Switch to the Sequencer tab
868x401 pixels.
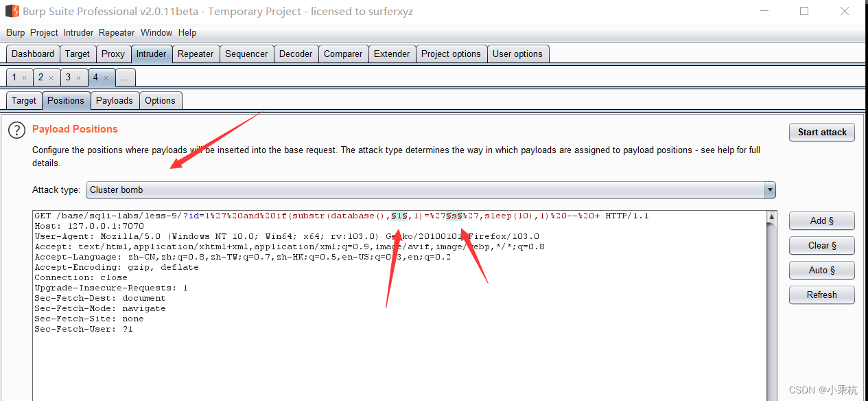click(246, 54)
